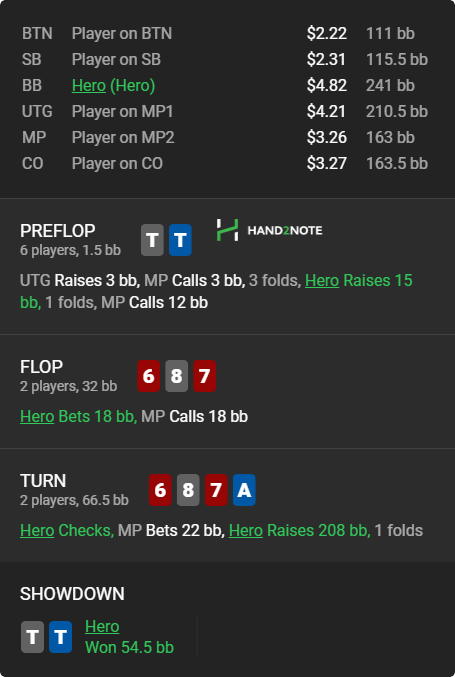The height and width of the screenshot is (677, 455).
Task: Click the blue T card in preflop
Action: pyautogui.click(x=180, y=240)
